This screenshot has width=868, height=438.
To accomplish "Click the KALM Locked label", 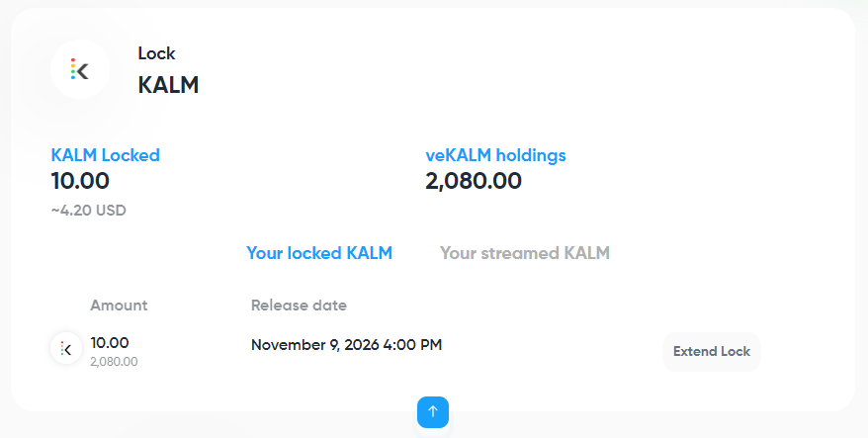I will click(x=105, y=155).
